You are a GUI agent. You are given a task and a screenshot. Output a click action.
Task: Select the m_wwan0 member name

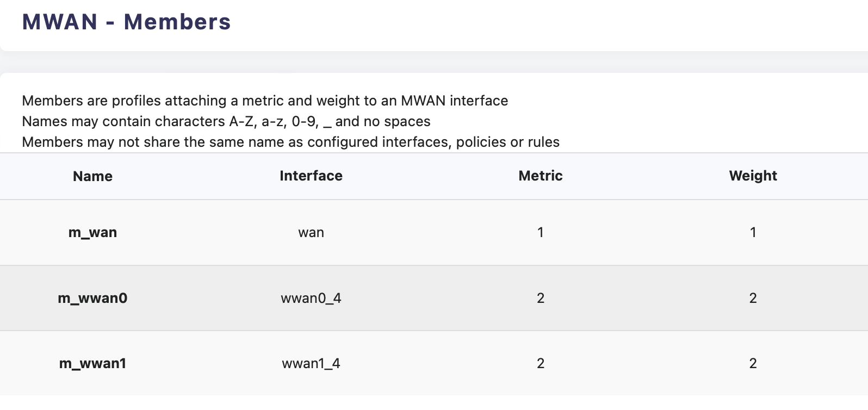click(x=92, y=298)
